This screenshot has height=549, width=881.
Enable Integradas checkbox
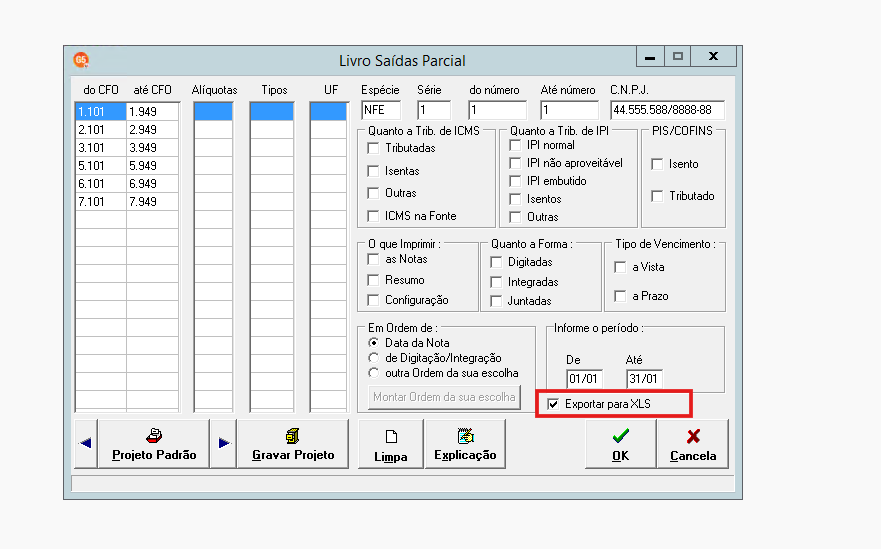click(x=496, y=282)
